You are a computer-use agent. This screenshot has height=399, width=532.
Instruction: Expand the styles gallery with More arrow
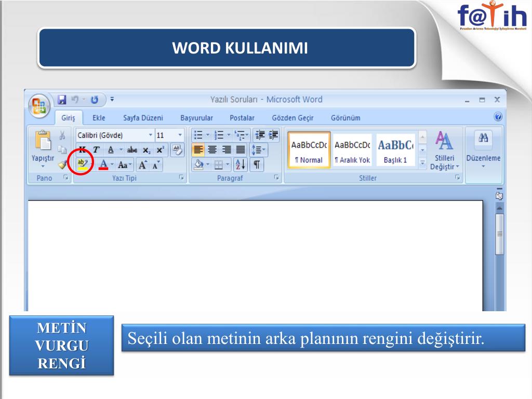(x=422, y=163)
